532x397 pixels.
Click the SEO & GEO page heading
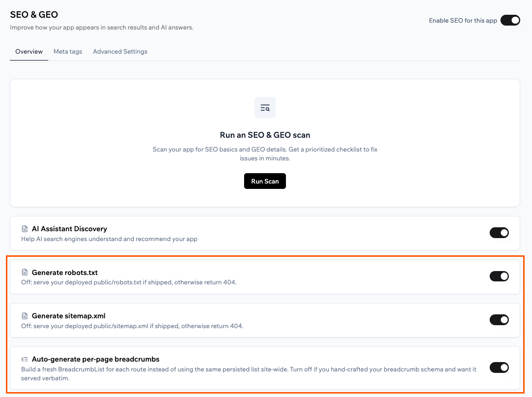pos(34,15)
